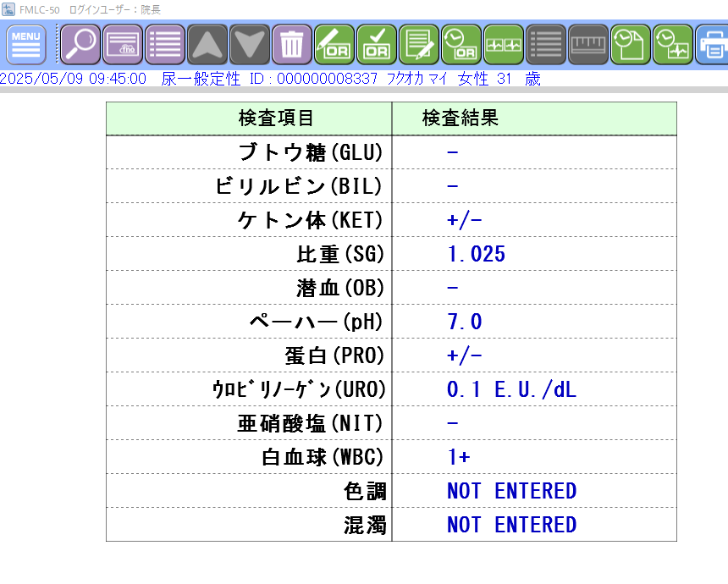This screenshot has width=728, height=584.
Task: Click the ログインユーザー：院長 title text
Action: [x=114, y=10]
